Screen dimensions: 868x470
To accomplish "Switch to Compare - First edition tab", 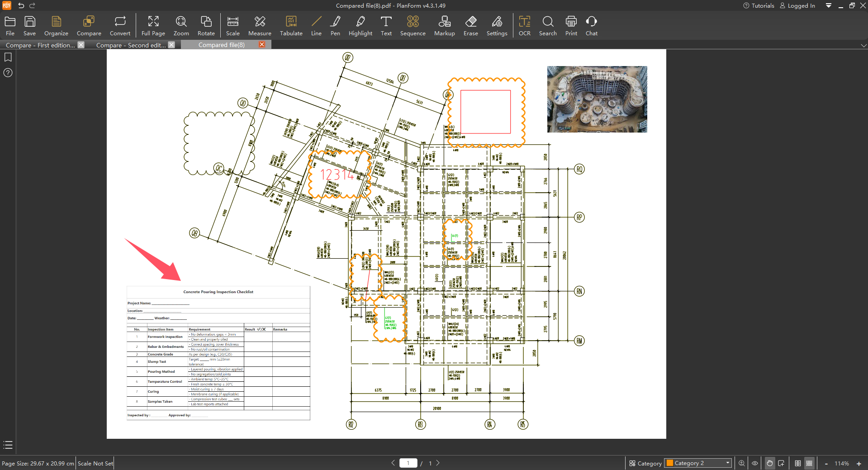I will (40, 45).
